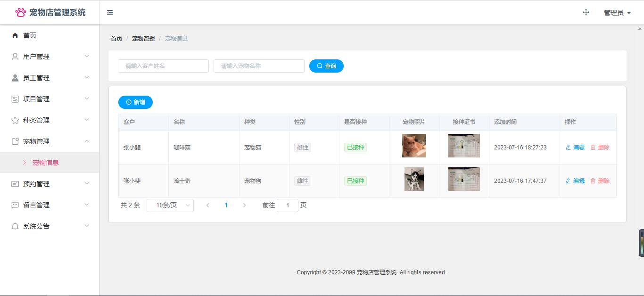
Task: Expand the 留言管理 menu chevron
Action: click(87, 205)
